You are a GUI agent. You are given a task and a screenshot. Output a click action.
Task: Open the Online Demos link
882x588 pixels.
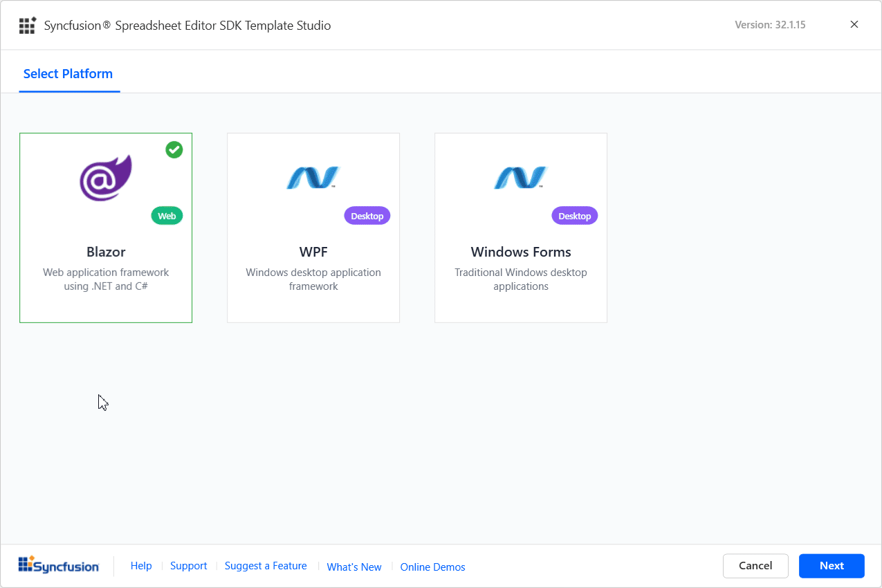(x=432, y=567)
